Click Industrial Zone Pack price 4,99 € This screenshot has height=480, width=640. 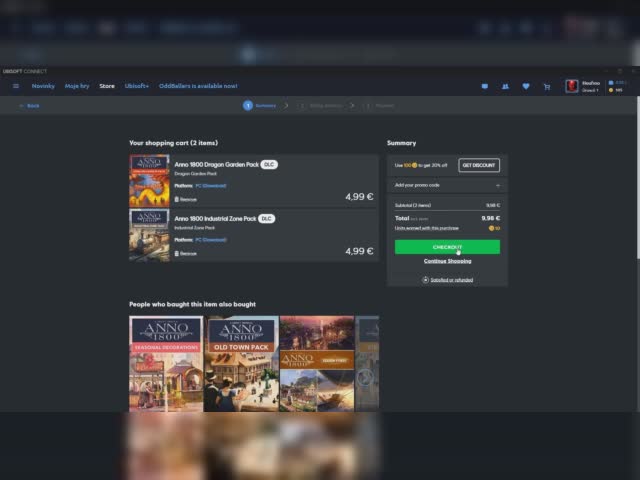[359, 251]
